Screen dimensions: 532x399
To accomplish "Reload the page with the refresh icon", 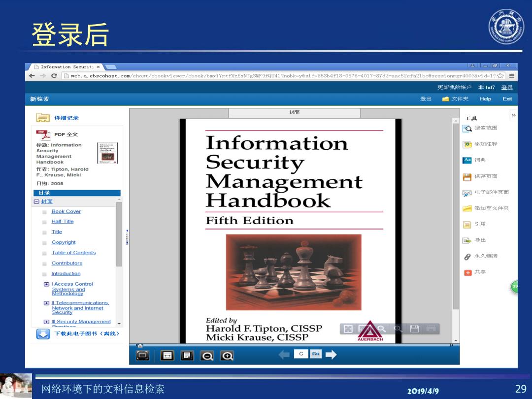I will click(x=54, y=76).
